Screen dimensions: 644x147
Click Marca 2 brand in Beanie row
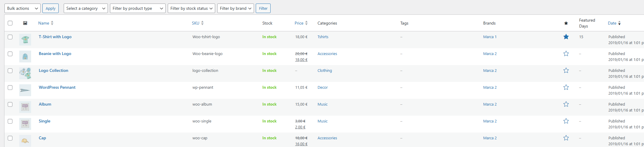(x=490, y=54)
